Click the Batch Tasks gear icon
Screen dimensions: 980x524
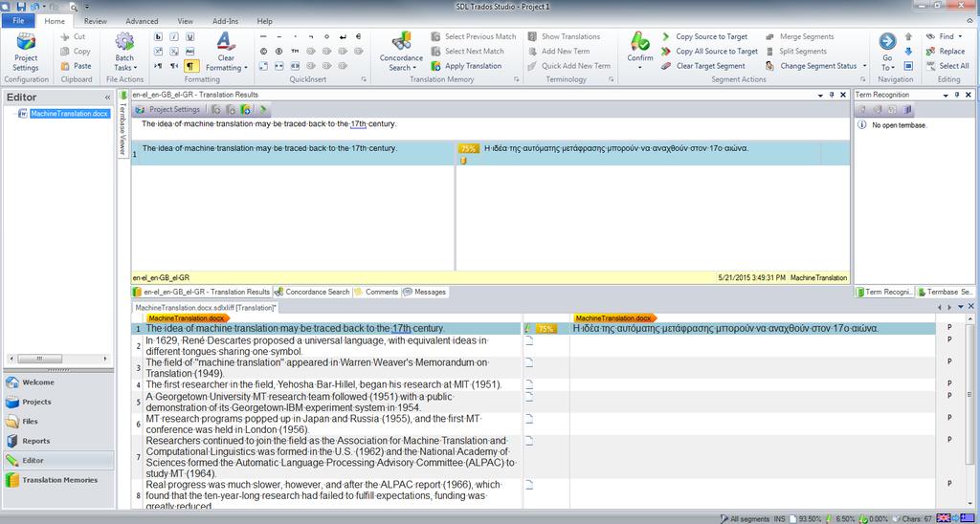pyautogui.click(x=124, y=42)
